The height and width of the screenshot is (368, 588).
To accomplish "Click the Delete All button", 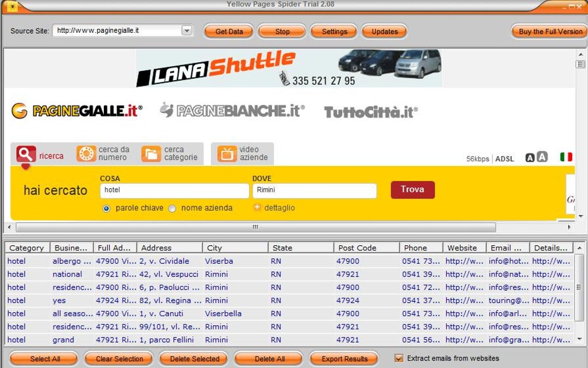I will 269,359.
